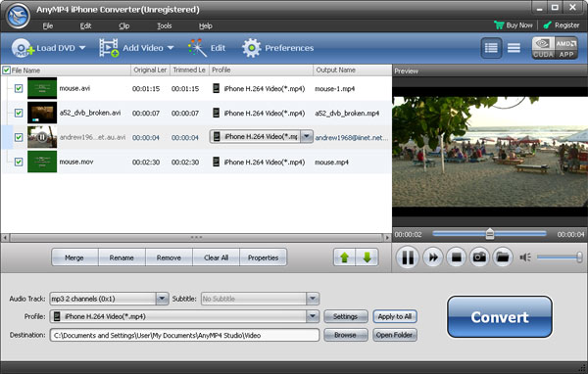The image size is (588, 374).
Task: Click the Open Folder button
Action: [395, 335]
